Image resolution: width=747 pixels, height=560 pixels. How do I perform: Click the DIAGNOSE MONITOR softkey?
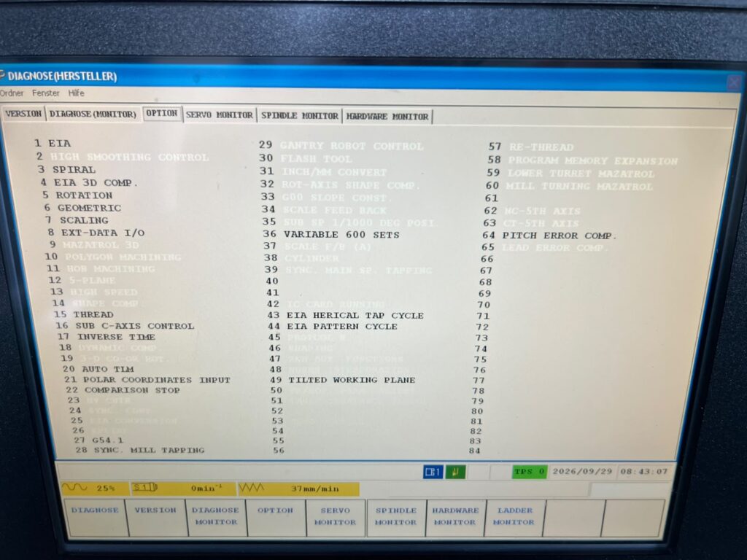215,516
